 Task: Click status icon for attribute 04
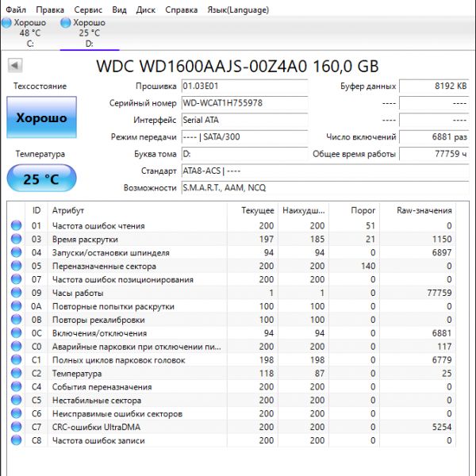(16, 252)
